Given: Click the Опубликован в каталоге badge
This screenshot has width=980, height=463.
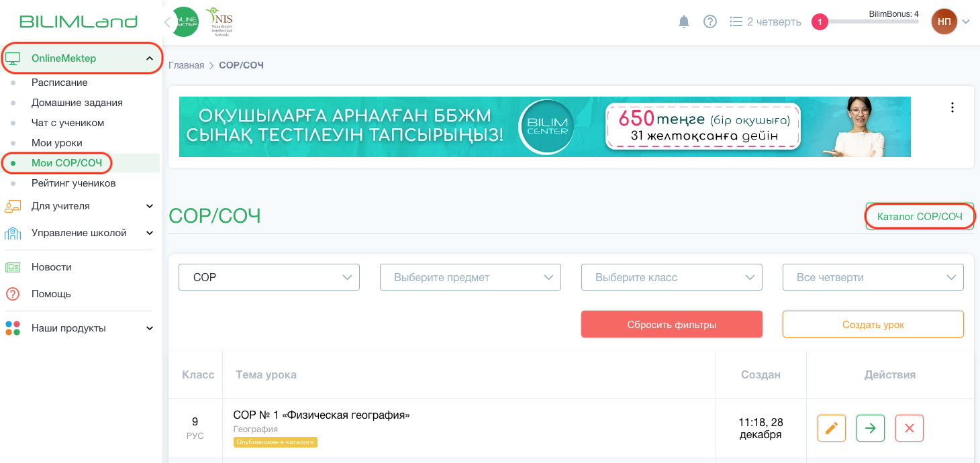Looking at the screenshot, I should point(275,442).
